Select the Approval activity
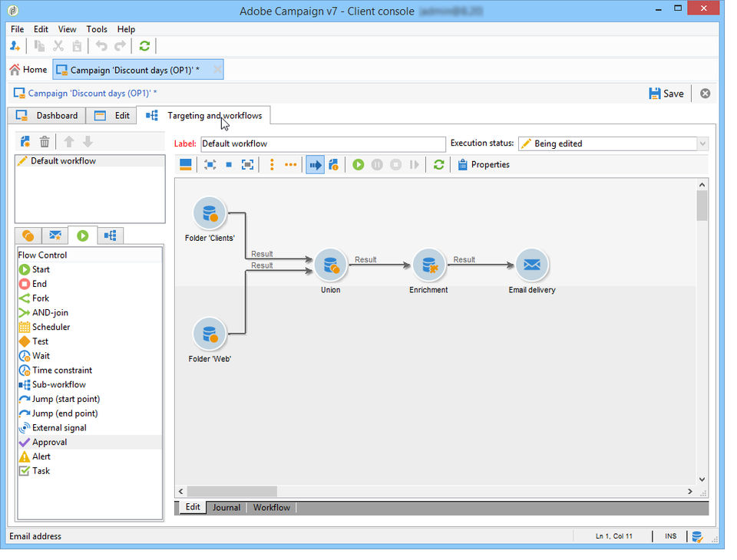Screen dimensions: 737x560 [x=90, y=443]
